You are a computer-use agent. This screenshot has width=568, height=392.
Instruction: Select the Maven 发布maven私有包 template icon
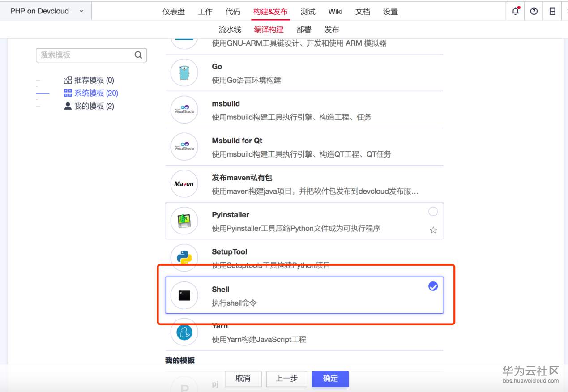[184, 183]
